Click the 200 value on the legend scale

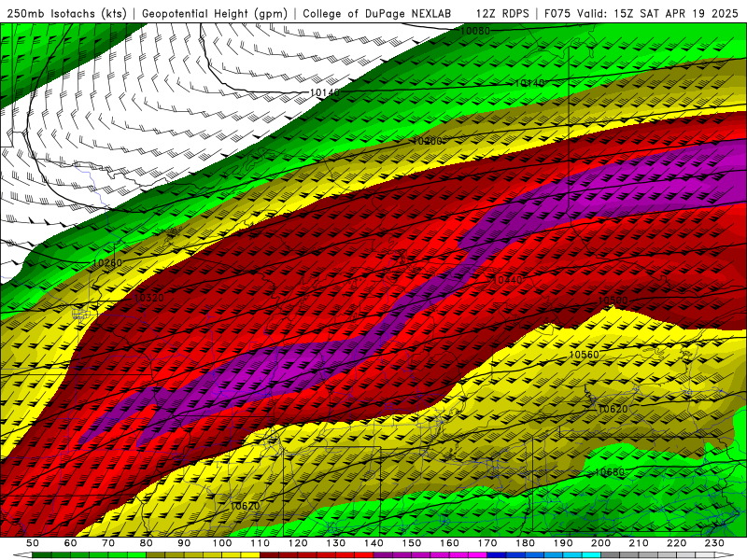click(601, 543)
